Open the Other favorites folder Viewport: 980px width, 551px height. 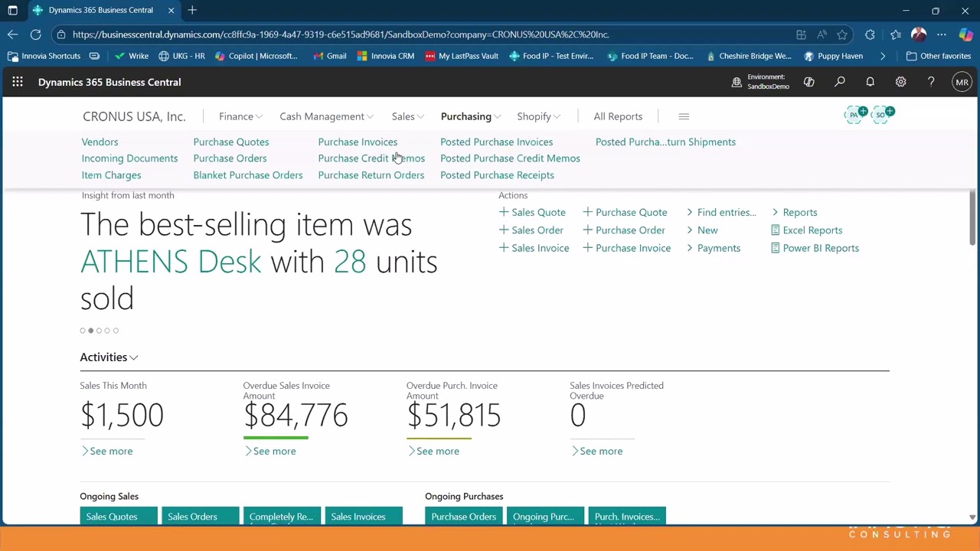tap(938, 56)
